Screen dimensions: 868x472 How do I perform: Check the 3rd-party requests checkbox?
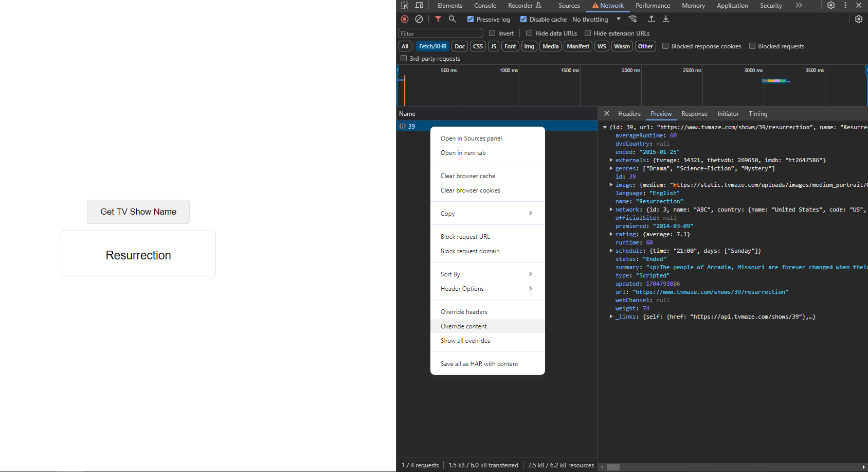coord(404,58)
